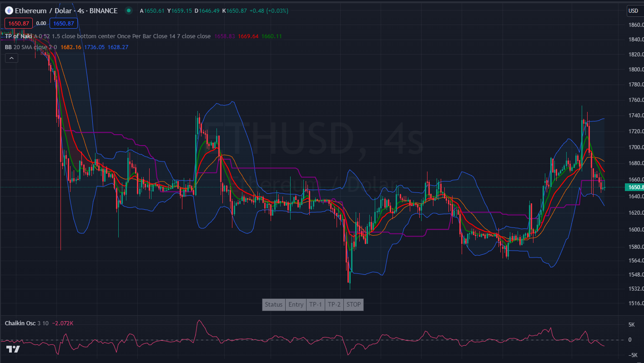
Task: Click the red TP of Naki value 1669.64
Action: coord(248,36)
